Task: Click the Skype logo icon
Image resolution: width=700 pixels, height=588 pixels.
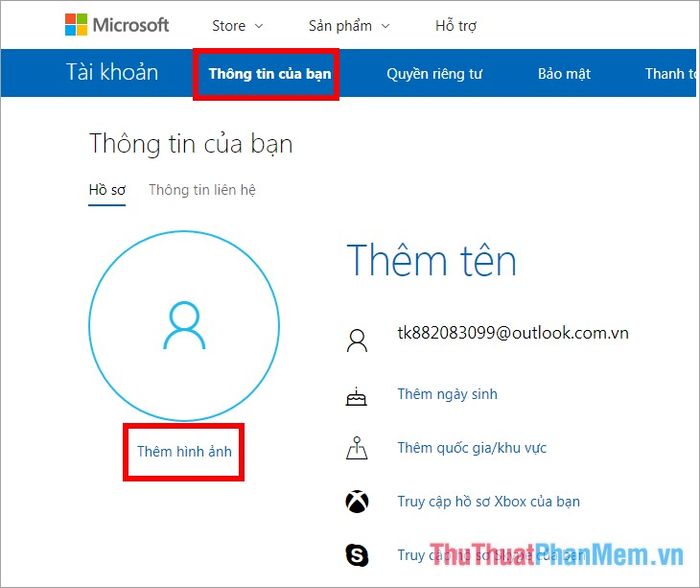Action: click(x=357, y=555)
